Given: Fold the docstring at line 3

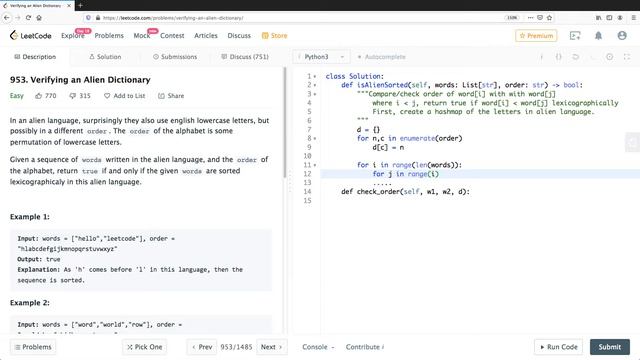Looking at the screenshot, I should click(315, 94).
